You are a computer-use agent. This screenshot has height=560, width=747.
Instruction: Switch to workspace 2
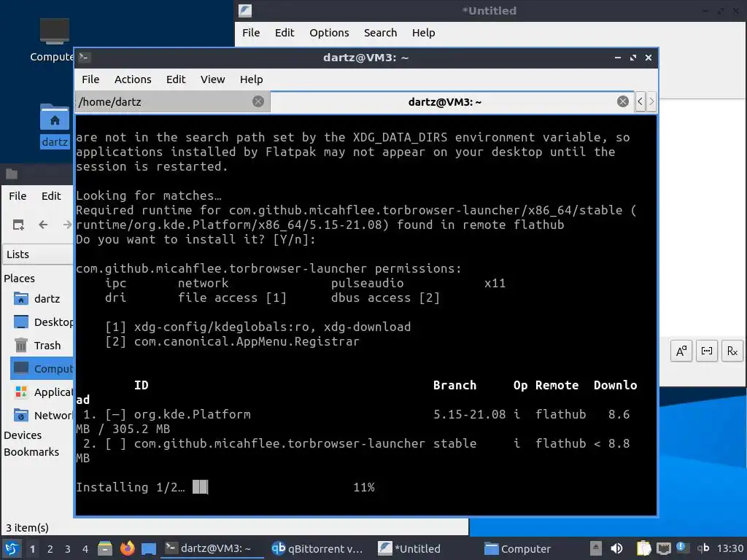click(50, 549)
